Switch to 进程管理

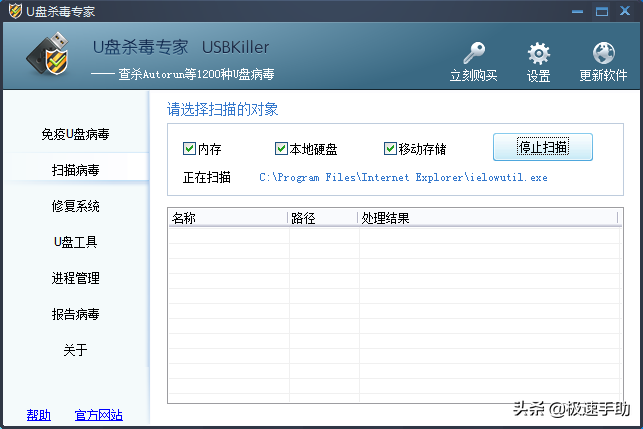[x=75, y=278]
